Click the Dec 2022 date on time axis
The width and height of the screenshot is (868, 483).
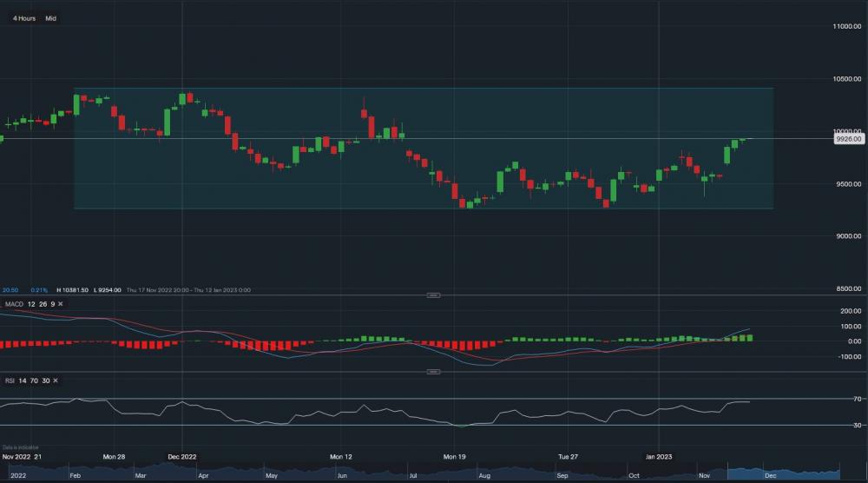(x=182, y=456)
